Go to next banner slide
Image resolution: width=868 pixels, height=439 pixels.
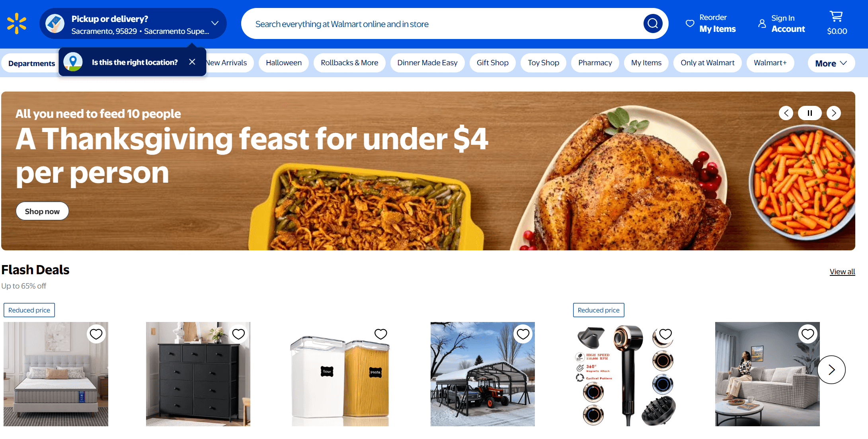tap(834, 113)
